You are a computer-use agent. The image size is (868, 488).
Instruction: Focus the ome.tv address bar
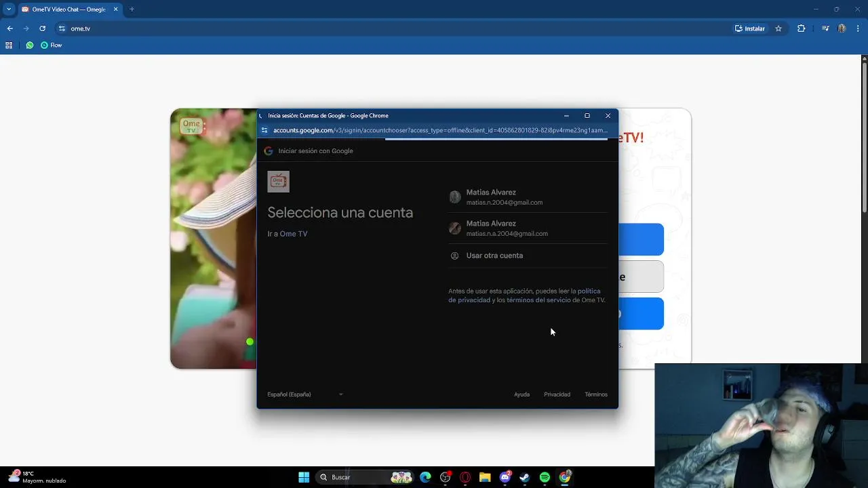coord(393,28)
